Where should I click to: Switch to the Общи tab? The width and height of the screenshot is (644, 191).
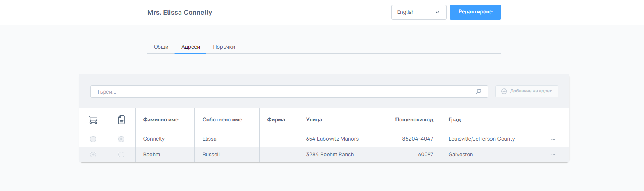pyautogui.click(x=161, y=47)
